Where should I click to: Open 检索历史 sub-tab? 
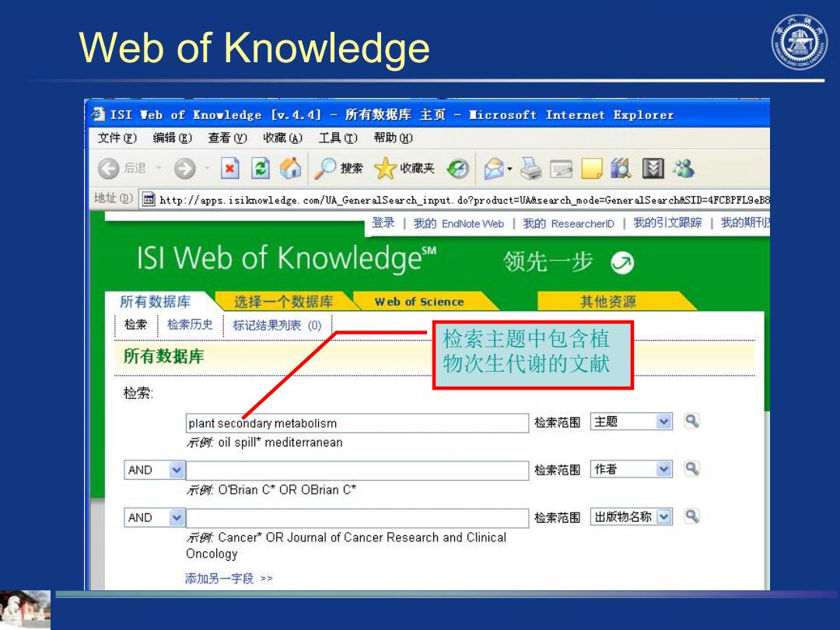[190, 324]
